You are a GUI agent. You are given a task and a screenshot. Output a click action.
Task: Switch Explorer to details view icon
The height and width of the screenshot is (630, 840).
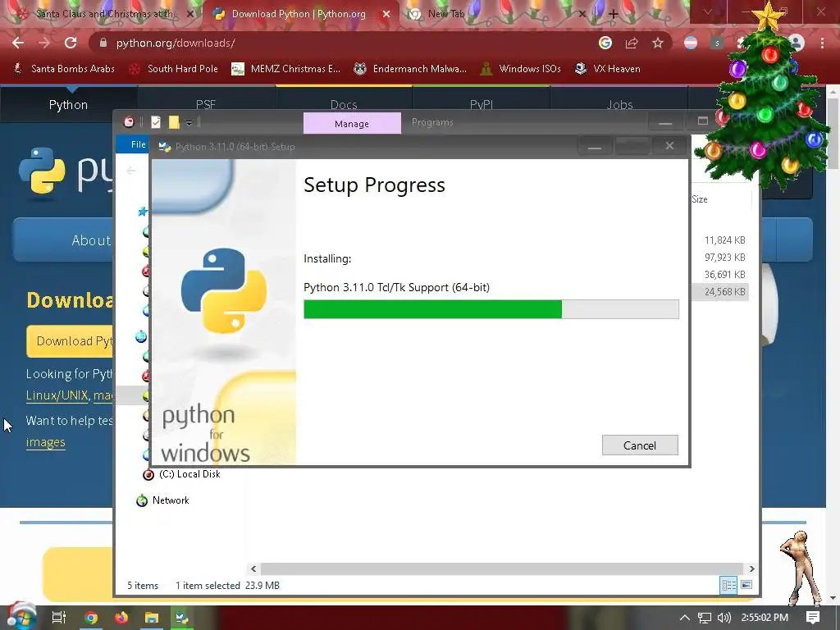pos(728,585)
